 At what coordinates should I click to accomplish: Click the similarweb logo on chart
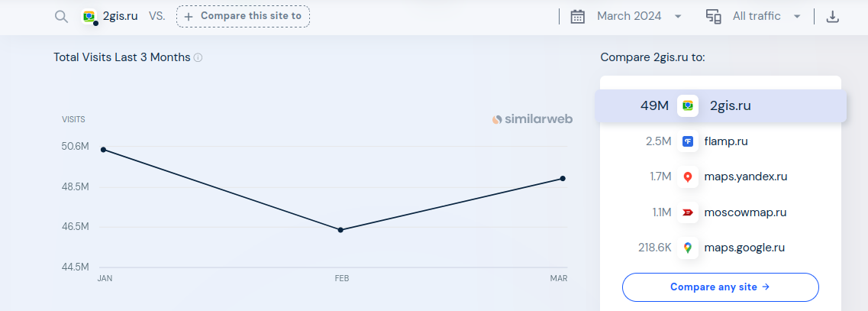pyautogui.click(x=533, y=119)
